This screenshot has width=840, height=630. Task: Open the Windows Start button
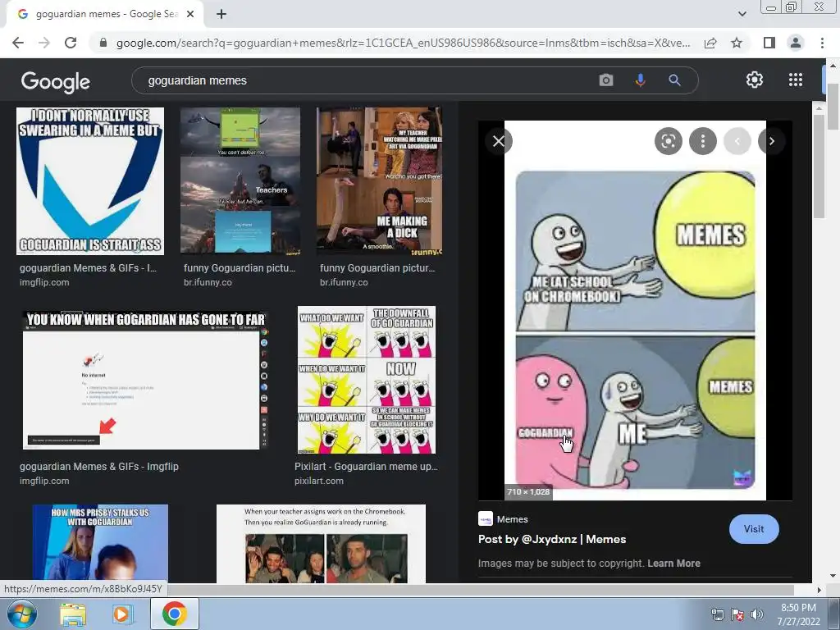pyautogui.click(x=22, y=614)
